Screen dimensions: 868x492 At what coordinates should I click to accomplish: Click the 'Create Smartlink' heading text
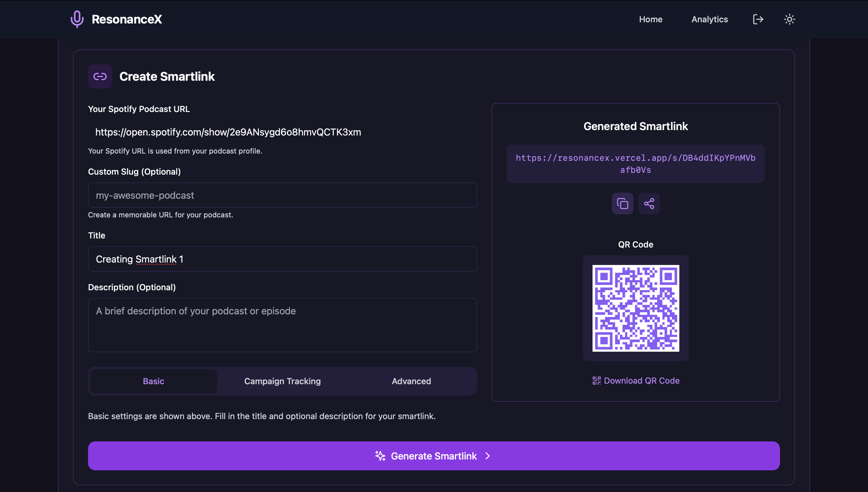(x=167, y=76)
